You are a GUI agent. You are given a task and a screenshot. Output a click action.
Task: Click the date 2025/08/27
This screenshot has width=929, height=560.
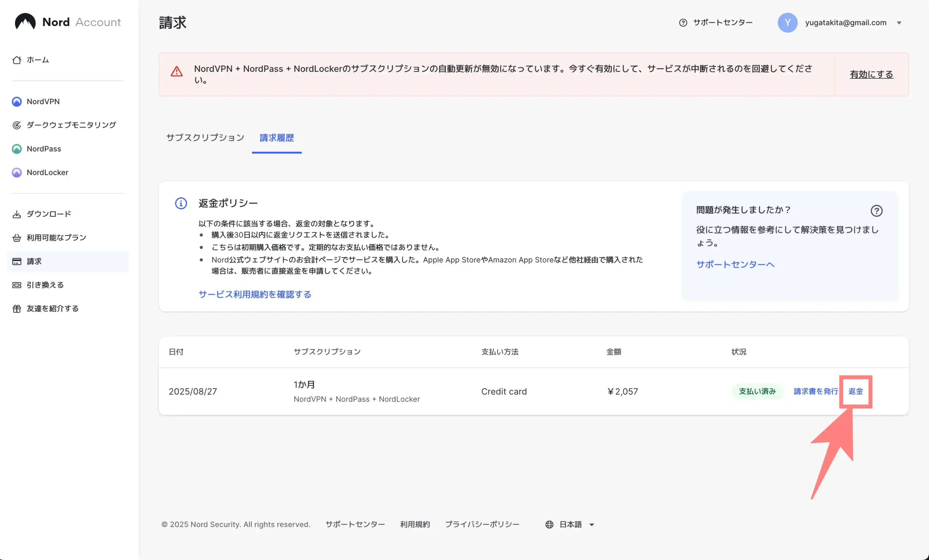[193, 392]
